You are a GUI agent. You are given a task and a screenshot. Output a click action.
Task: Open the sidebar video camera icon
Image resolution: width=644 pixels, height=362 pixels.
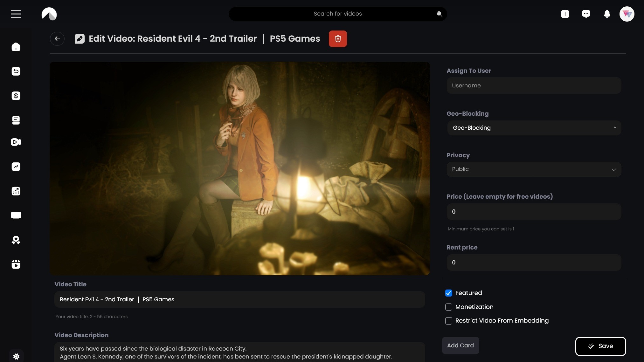[x=16, y=142]
